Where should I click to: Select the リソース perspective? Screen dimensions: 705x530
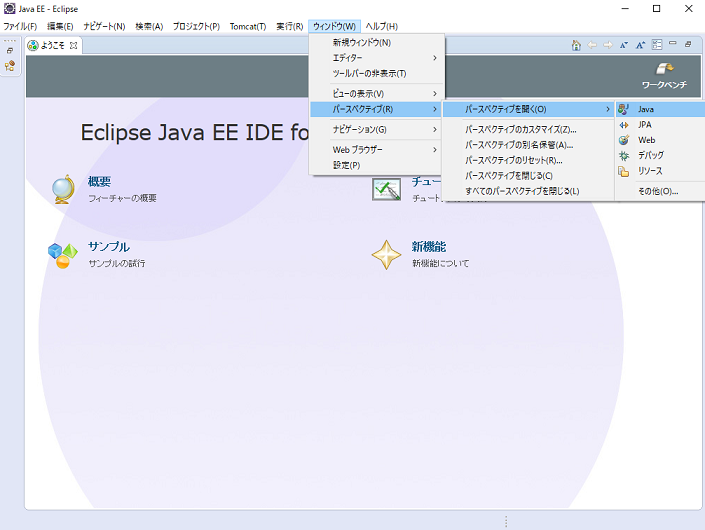click(x=660, y=171)
